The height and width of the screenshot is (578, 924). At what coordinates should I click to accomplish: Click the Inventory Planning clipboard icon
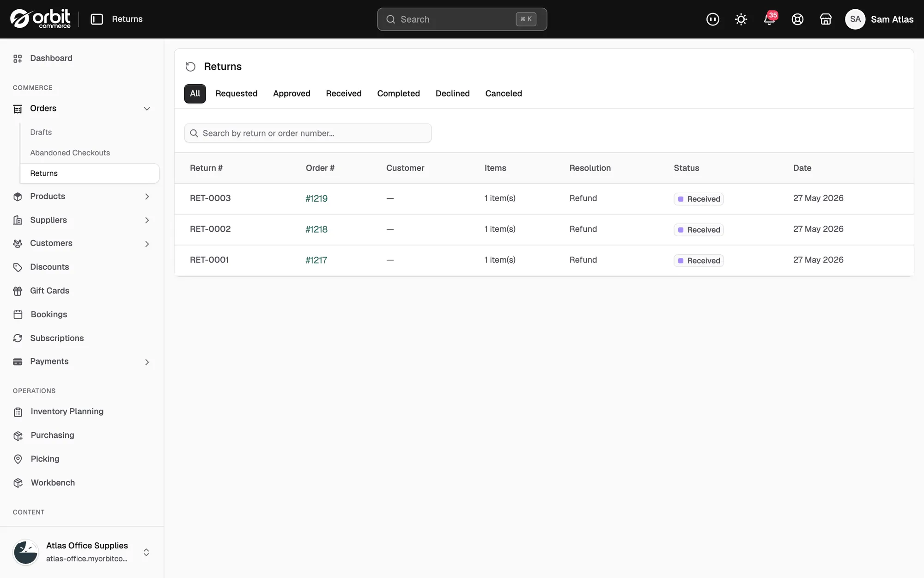coord(18,412)
